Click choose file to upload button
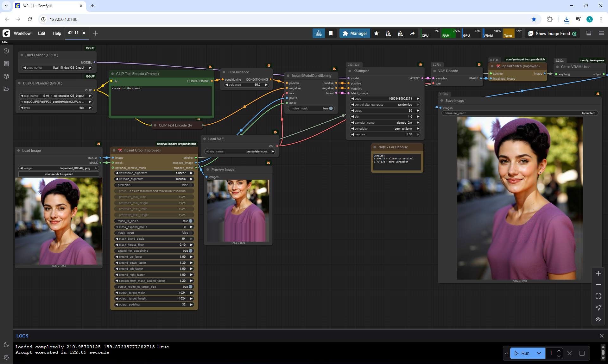Screen dimensions: 608x364 tap(59, 174)
